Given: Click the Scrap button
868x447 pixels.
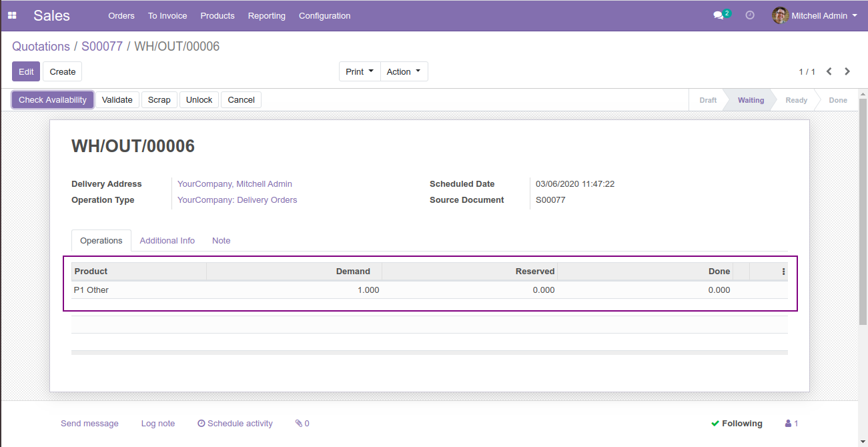Looking at the screenshot, I should [x=159, y=100].
